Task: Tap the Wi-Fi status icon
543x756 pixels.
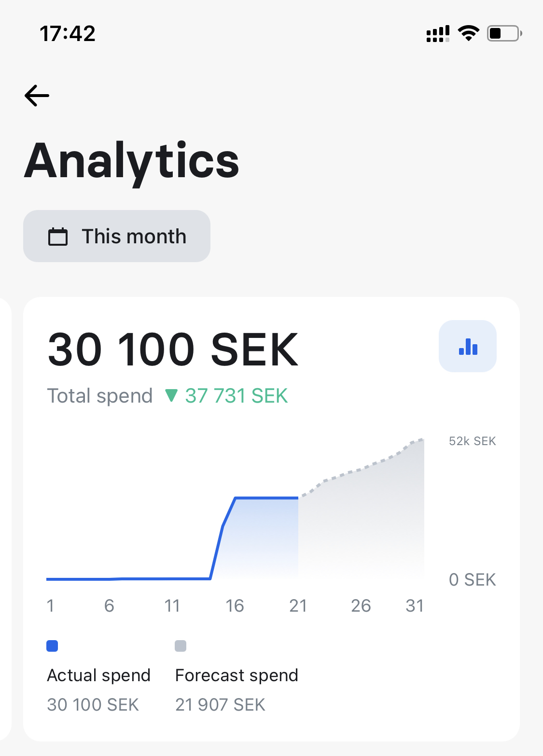Action: coord(468,33)
